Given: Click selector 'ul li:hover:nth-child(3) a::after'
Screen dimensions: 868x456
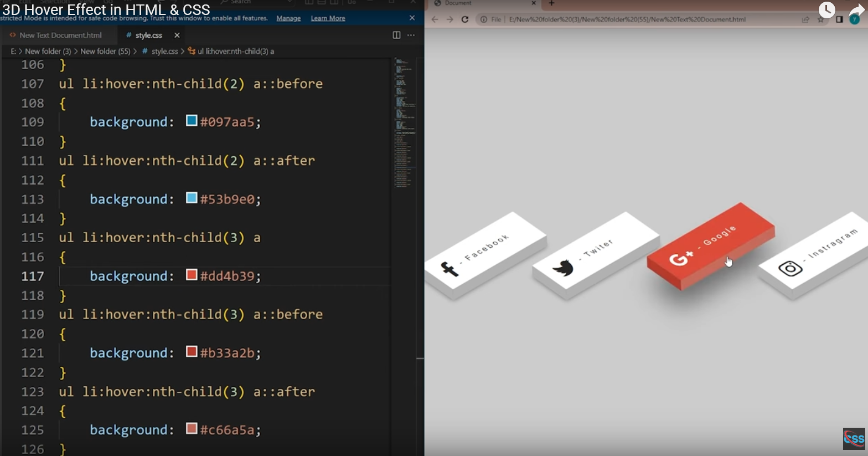Looking at the screenshot, I should coord(187,391).
